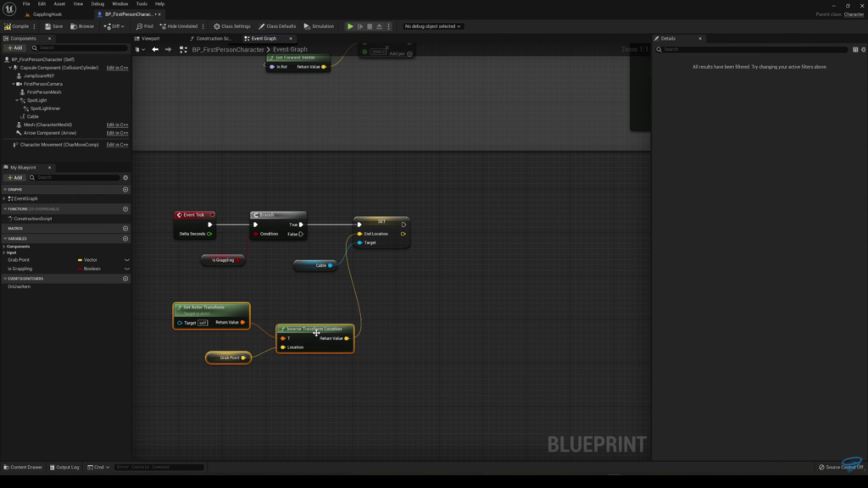Open My Blueprint settings gear
The image size is (868, 488).
pos(125,178)
